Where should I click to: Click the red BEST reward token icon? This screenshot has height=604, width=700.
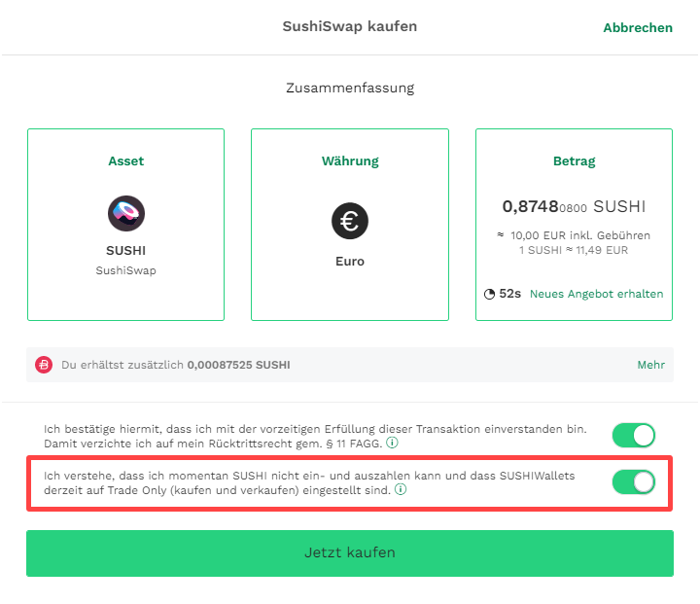(44, 365)
